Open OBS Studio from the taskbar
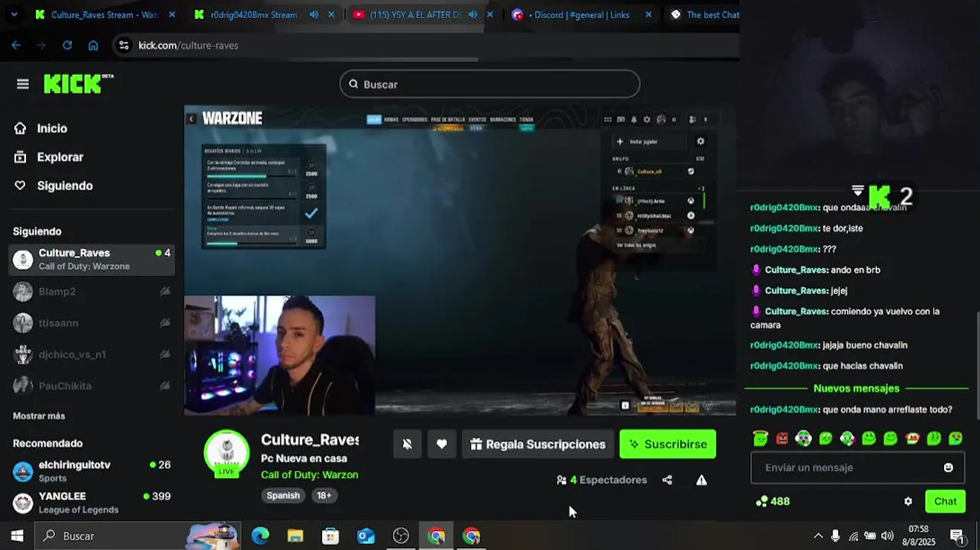980x550 pixels. 401,535
